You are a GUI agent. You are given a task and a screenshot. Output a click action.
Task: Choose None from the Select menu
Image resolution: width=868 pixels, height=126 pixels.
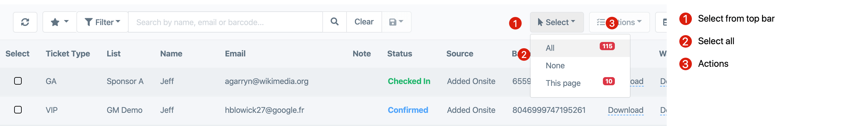(555, 66)
